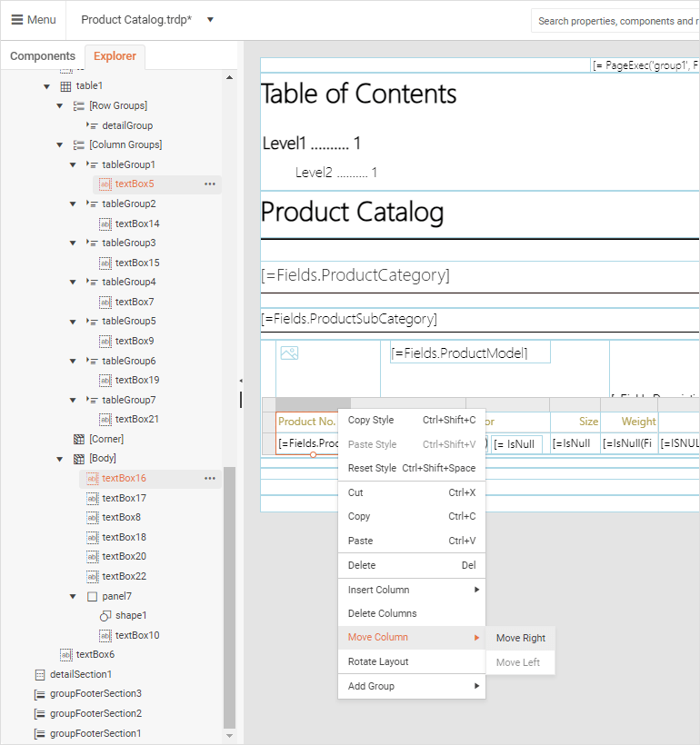Click the Explorer vertical scrollbar thumb
700x745 pixels.
pyautogui.click(x=230, y=598)
